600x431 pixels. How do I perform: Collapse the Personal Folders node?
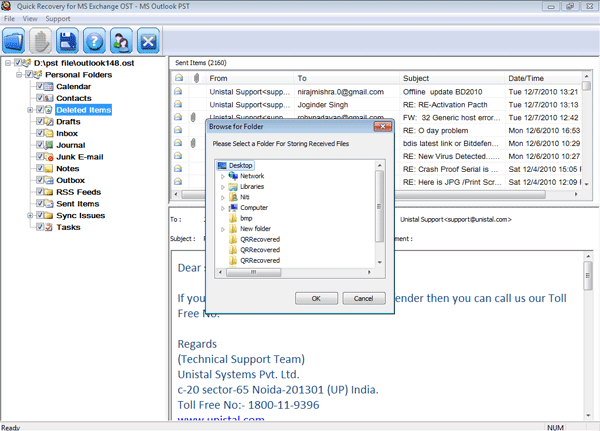19,75
